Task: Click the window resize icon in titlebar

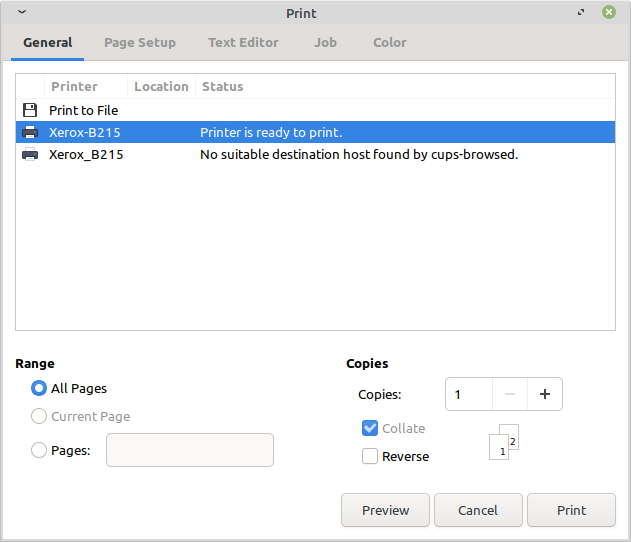Action: pos(581,13)
